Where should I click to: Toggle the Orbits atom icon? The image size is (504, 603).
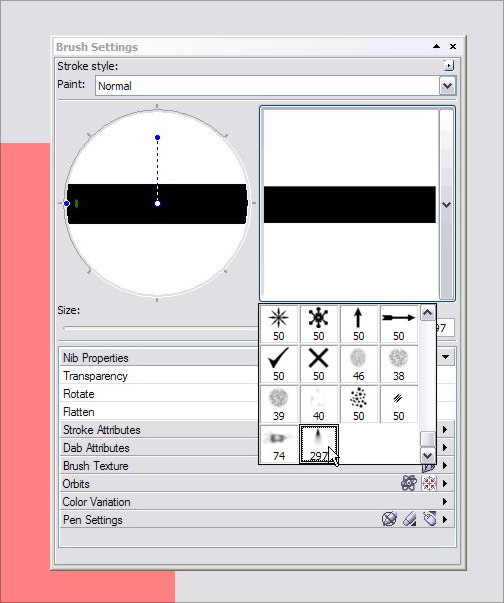coord(409,483)
